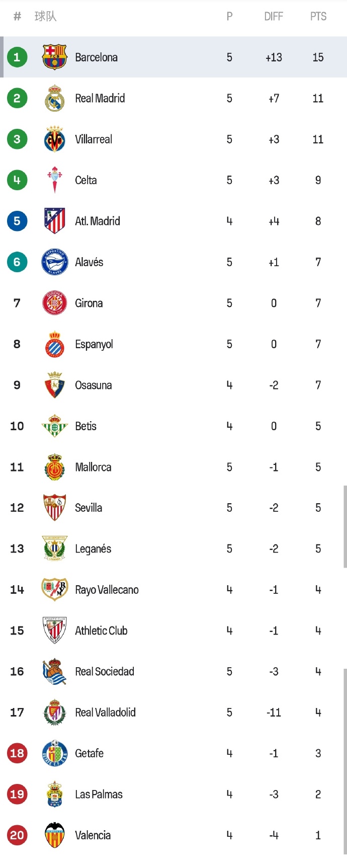Sort by the PTS column header
The image size is (347, 868).
[318, 17]
